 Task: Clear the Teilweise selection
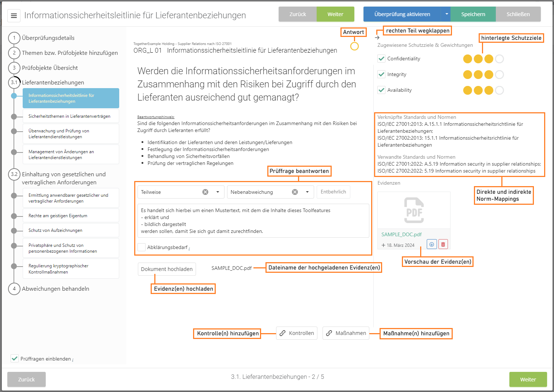pyautogui.click(x=206, y=192)
